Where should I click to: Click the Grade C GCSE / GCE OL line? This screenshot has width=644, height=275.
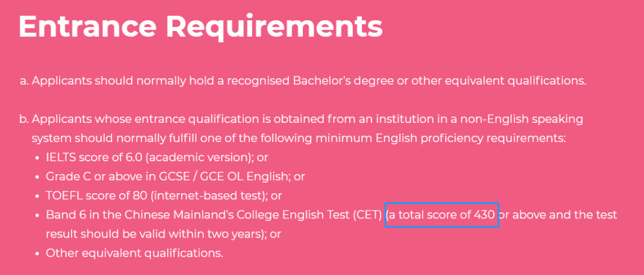[175, 177]
